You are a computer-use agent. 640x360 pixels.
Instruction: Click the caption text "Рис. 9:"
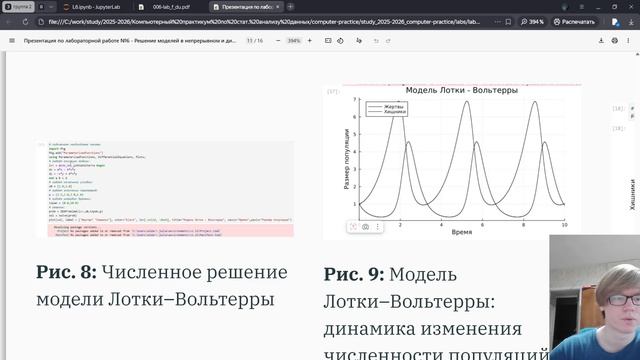[x=354, y=274]
